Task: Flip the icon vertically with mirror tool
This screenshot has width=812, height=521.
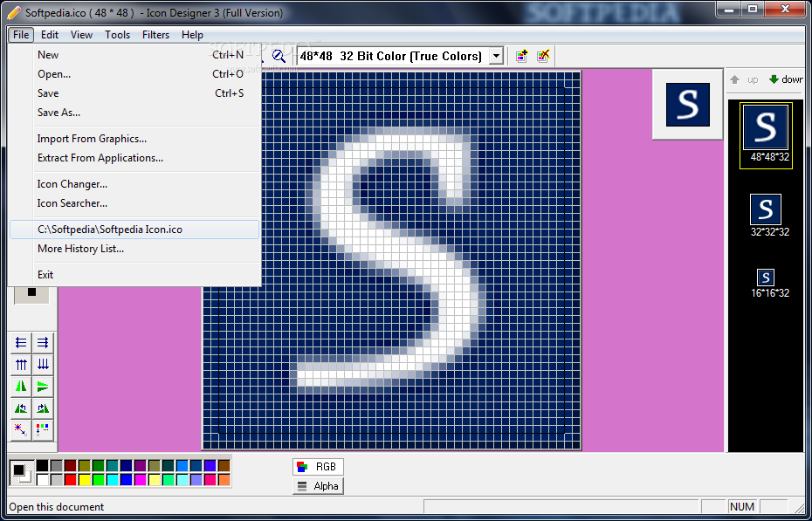Action: tap(43, 386)
